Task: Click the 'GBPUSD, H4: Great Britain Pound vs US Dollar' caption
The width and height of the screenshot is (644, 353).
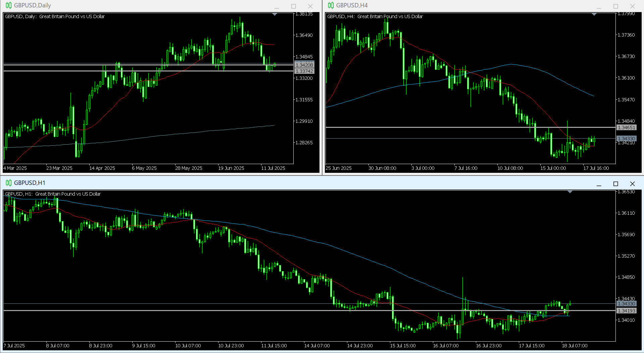Action: click(x=375, y=16)
